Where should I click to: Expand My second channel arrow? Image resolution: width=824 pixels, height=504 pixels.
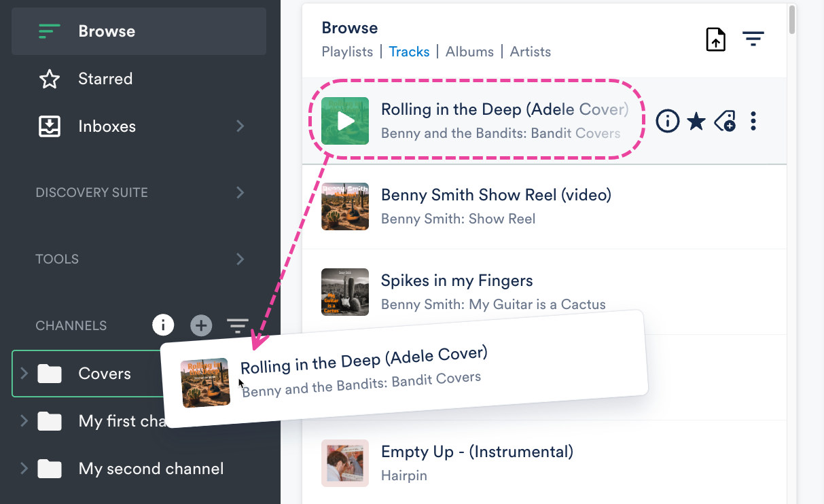coord(24,469)
